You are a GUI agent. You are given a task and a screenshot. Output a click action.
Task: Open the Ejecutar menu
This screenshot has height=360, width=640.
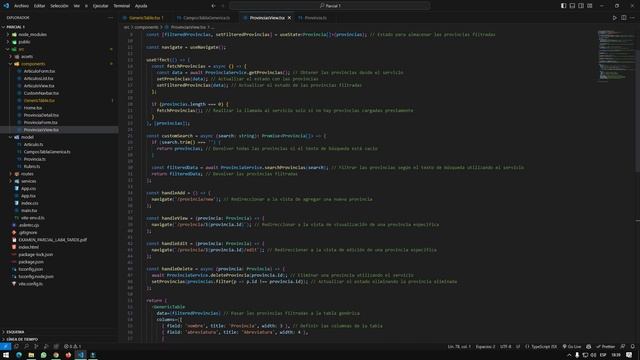coord(100,6)
